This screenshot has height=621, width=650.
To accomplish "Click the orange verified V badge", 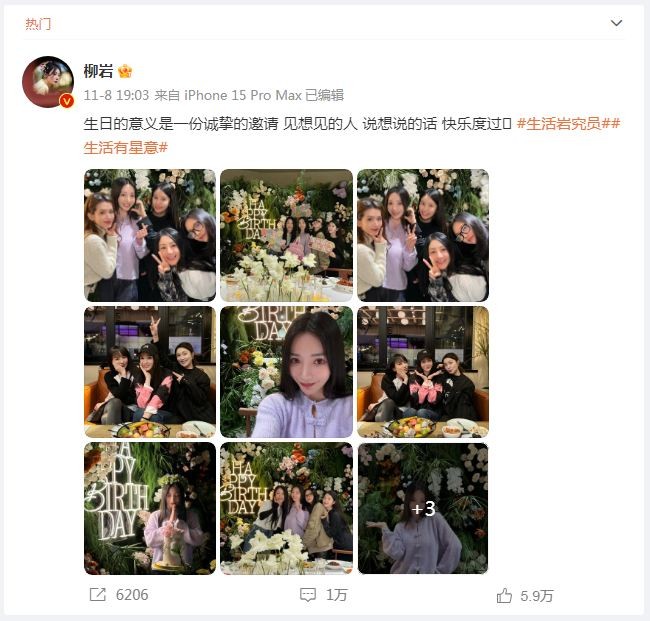I will coord(67,101).
